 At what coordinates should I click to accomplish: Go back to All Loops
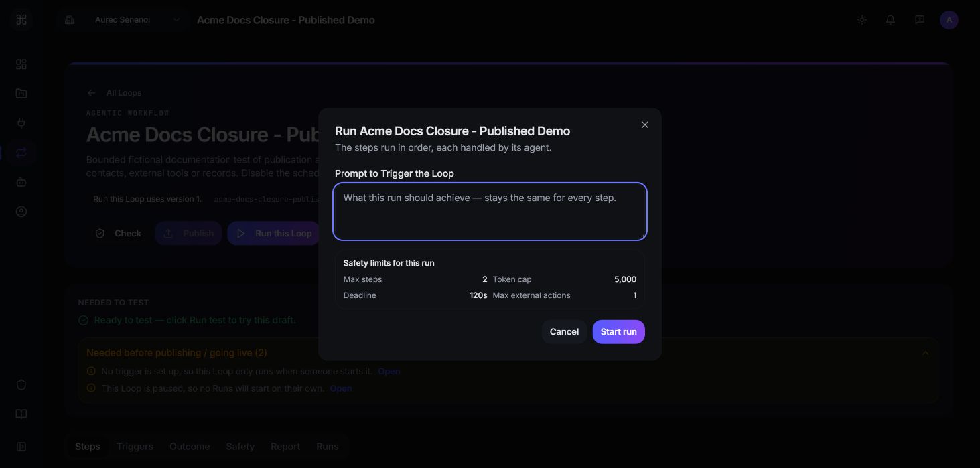click(124, 93)
